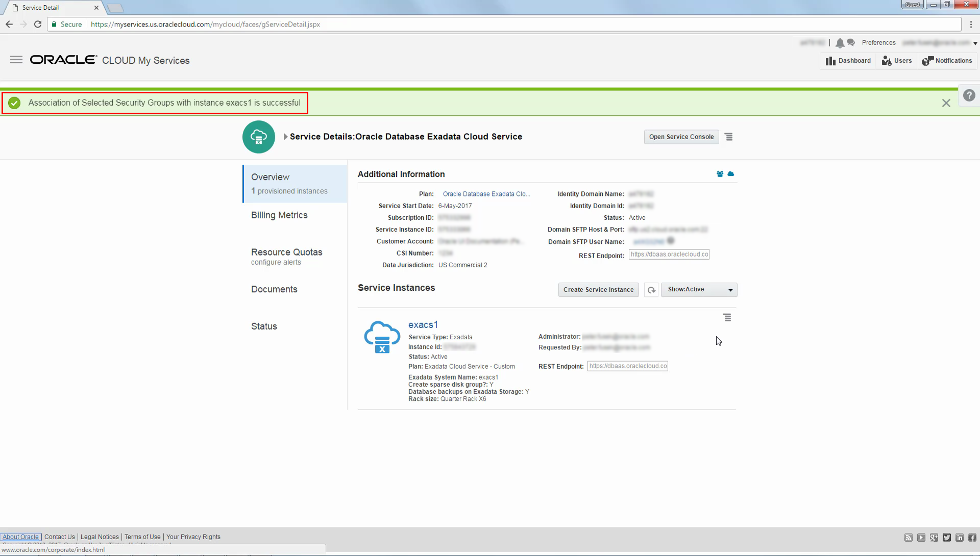Click the Oracle Cloud My Services logo
The width and height of the screenshot is (980, 556).
[x=110, y=60]
